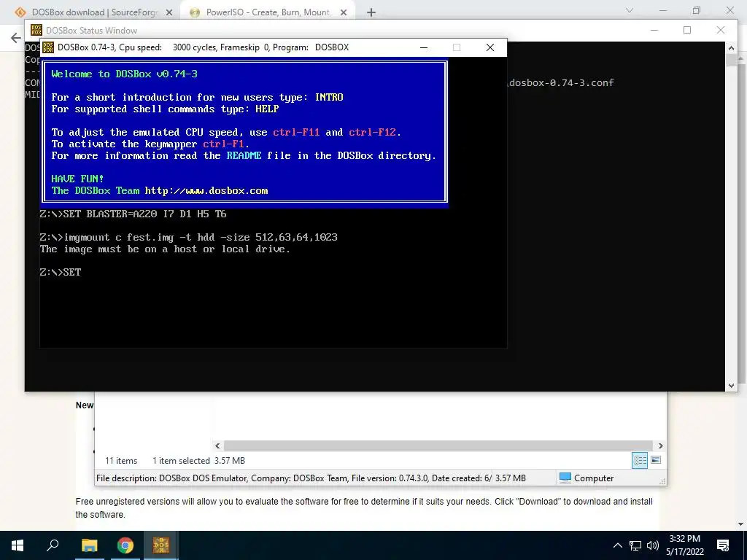Click the http://www.dosbox.com text
The width and height of the screenshot is (747, 560).
click(x=206, y=191)
